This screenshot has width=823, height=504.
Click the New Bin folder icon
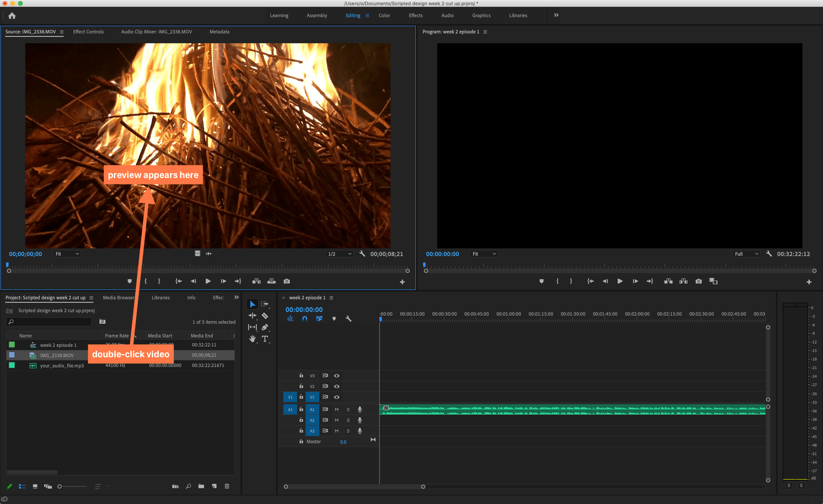[201, 486]
